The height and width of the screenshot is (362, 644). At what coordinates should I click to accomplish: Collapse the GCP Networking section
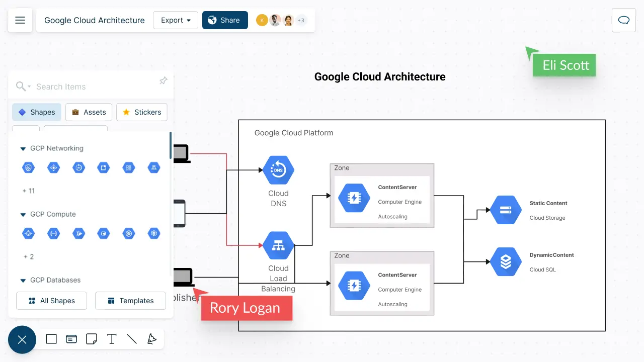pos(23,149)
